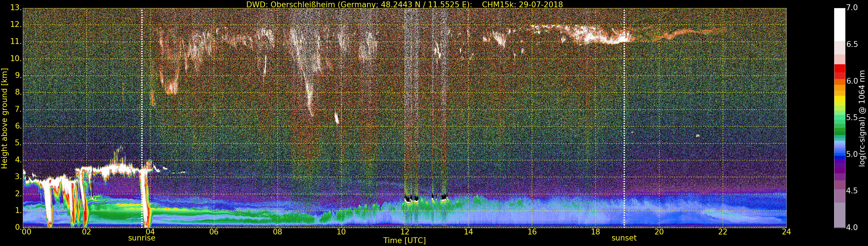Select the 'Time [UTC]' axis label
This screenshot has width=868, height=246.
pos(404,241)
